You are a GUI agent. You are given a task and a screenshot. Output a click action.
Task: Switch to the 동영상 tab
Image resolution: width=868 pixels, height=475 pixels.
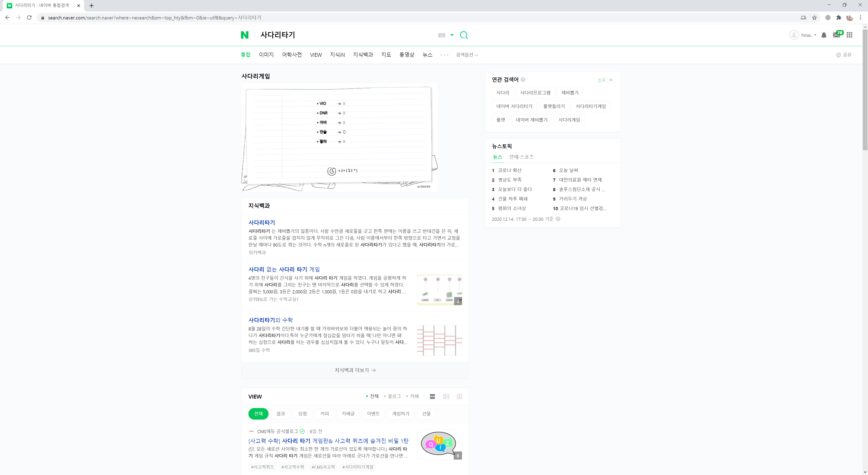[407, 55]
